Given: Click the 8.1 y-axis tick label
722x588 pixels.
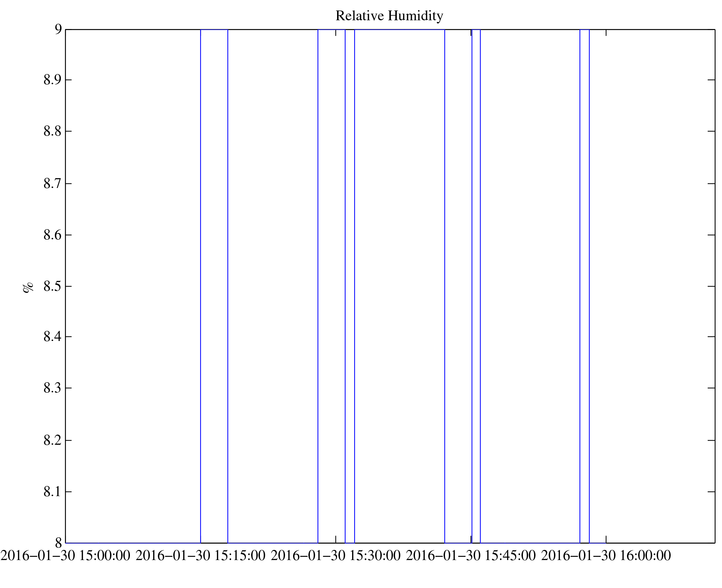Looking at the screenshot, I should [52, 492].
